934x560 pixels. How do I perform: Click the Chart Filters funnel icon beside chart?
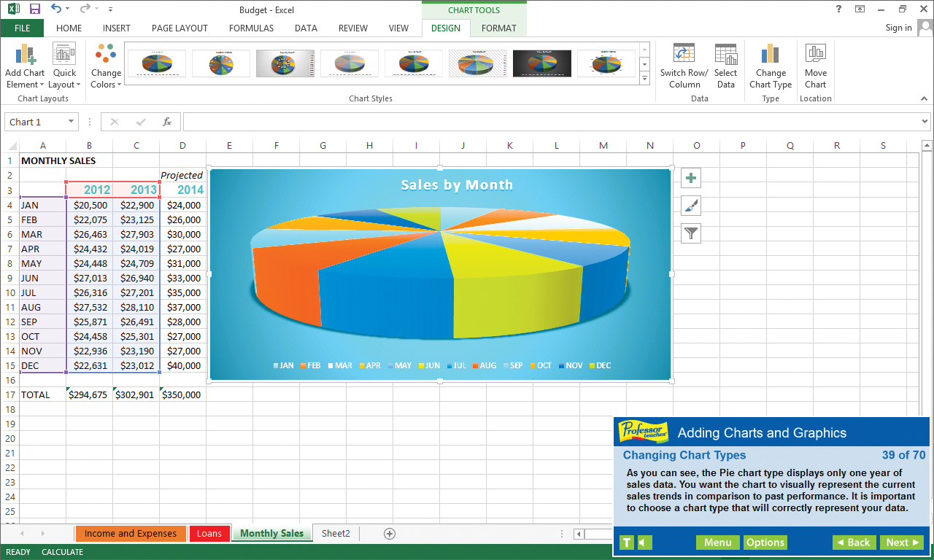point(690,233)
